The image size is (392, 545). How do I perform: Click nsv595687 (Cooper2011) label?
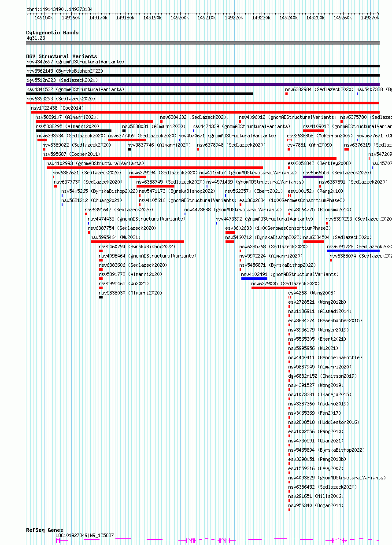click(71, 154)
